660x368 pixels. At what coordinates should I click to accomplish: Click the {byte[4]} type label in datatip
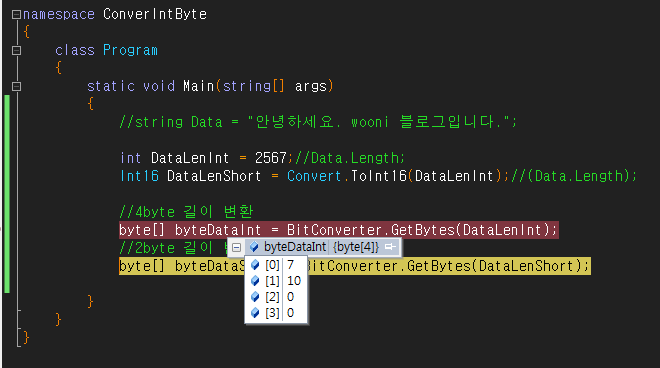click(x=356, y=247)
